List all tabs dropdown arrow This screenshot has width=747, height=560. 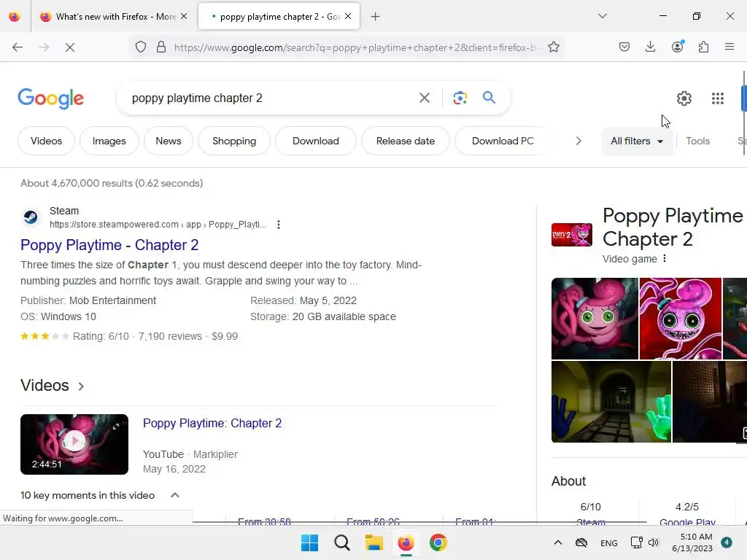click(602, 16)
